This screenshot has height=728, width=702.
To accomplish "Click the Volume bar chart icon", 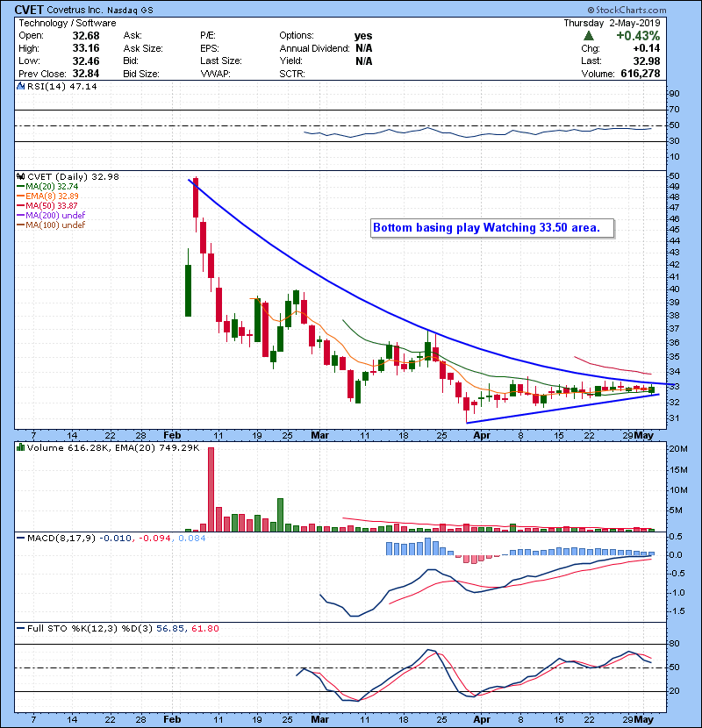I will coord(21,447).
